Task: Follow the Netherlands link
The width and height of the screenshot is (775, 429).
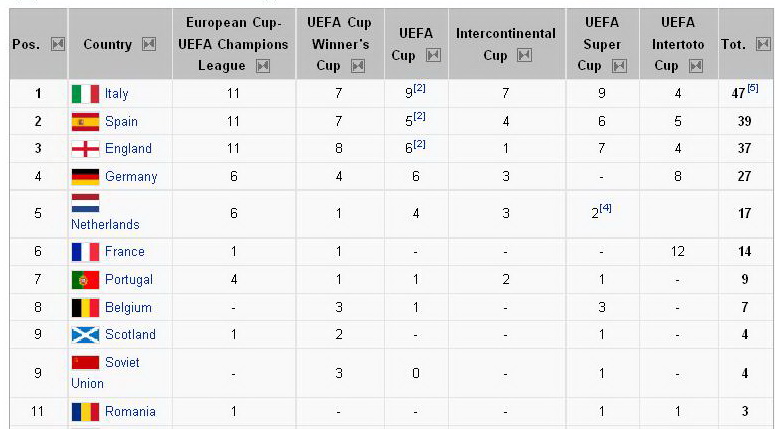Action: coord(105,225)
